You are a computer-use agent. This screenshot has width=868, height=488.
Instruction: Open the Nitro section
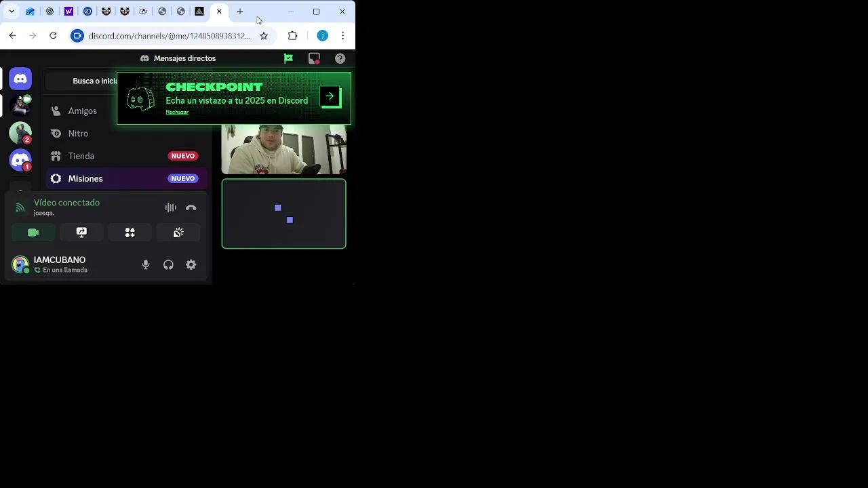tap(126, 134)
